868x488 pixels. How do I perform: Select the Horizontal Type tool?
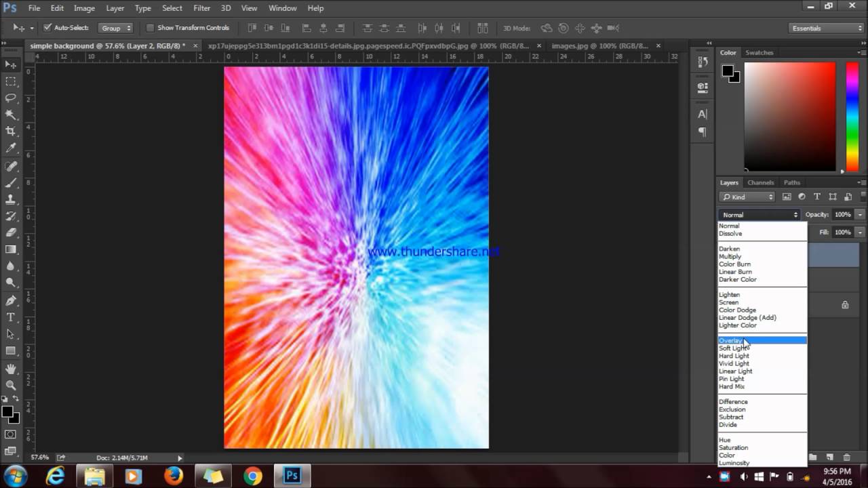[11, 317]
